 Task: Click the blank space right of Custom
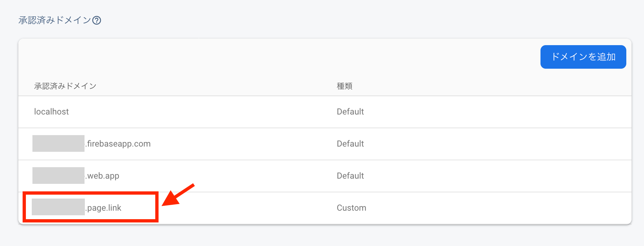(x=491, y=208)
